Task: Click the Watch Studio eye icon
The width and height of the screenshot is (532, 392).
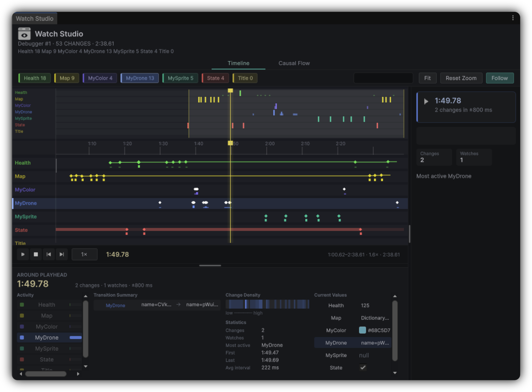Action: [24, 34]
